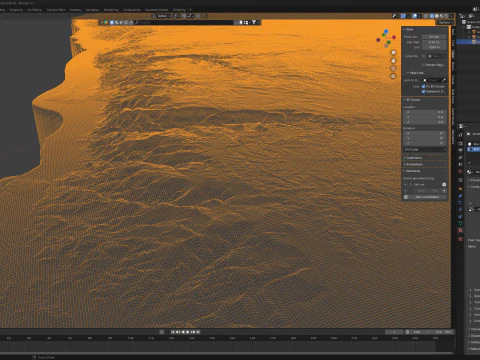Toggle the viewport overlays button

click(414, 16)
